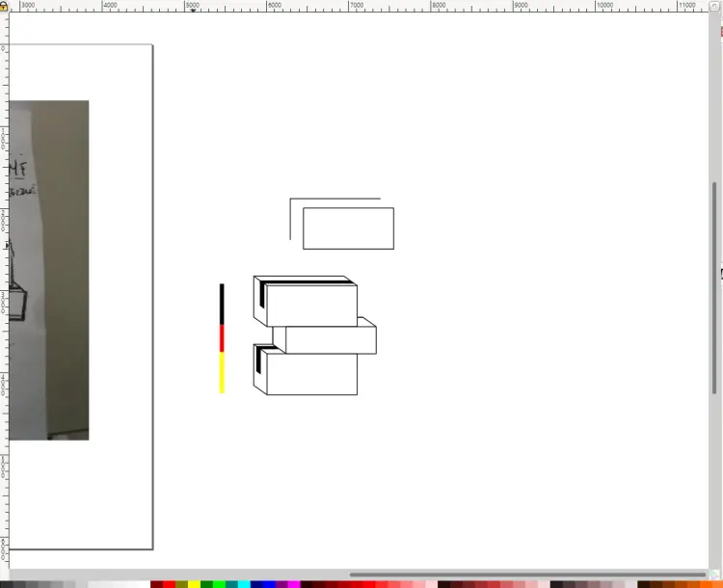Pick the bright blue palette swatch
Image resolution: width=723 pixels, height=588 pixels.
269,585
